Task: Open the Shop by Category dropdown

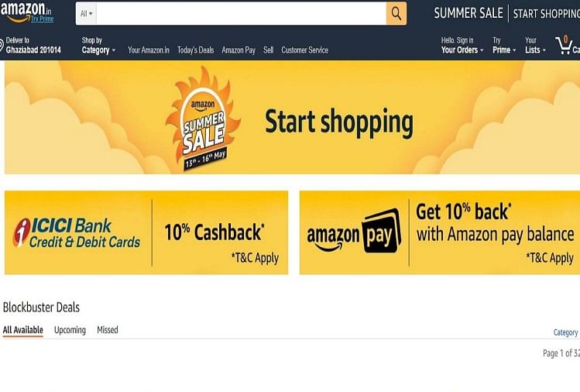Action: click(98, 46)
